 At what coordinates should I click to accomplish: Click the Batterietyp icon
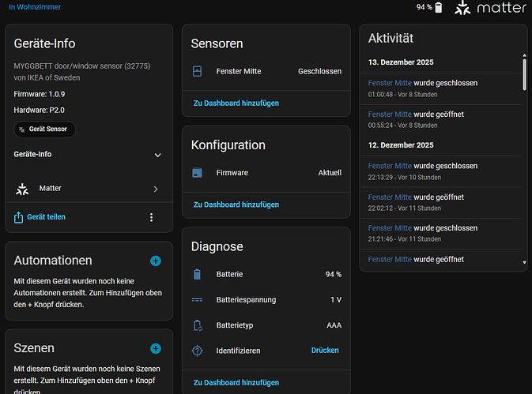point(198,325)
